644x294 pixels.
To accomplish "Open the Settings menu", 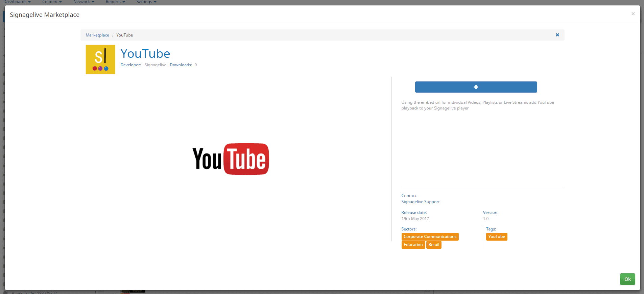I will (146, 2).
